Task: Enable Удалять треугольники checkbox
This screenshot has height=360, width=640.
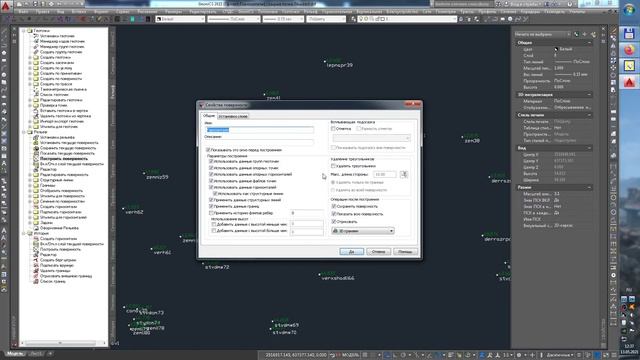Action: tap(333, 166)
